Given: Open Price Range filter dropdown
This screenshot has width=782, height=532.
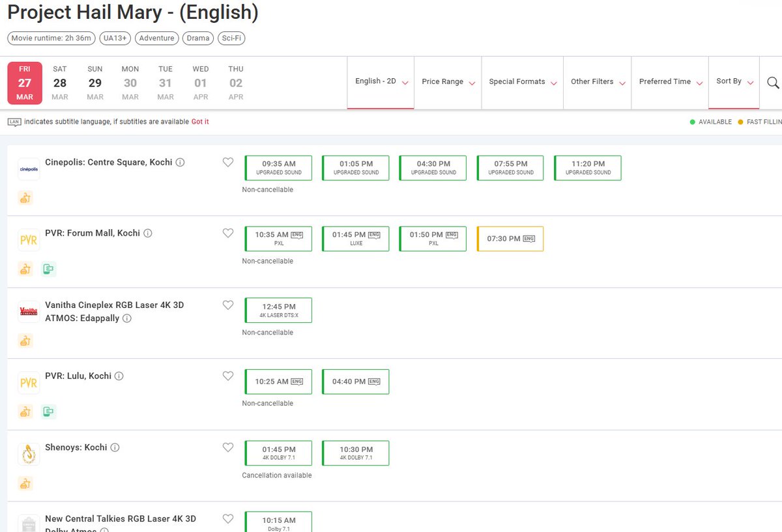Looking at the screenshot, I should pyautogui.click(x=448, y=82).
